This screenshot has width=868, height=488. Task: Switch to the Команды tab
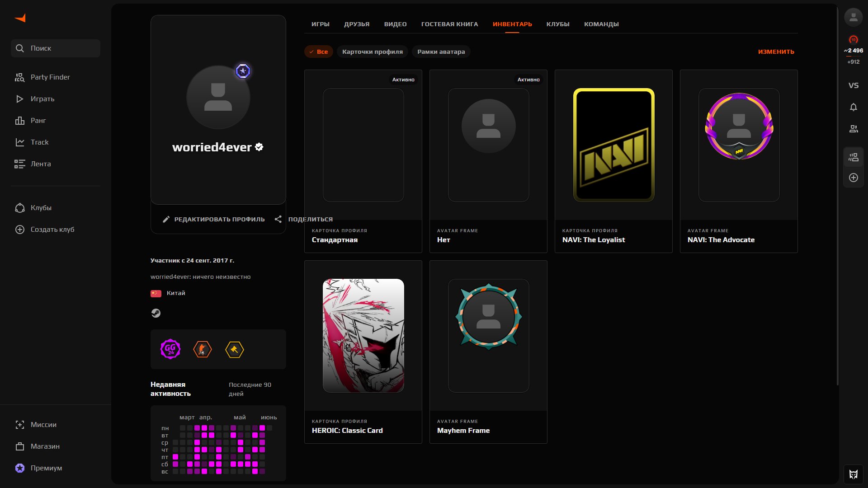click(x=601, y=24)
